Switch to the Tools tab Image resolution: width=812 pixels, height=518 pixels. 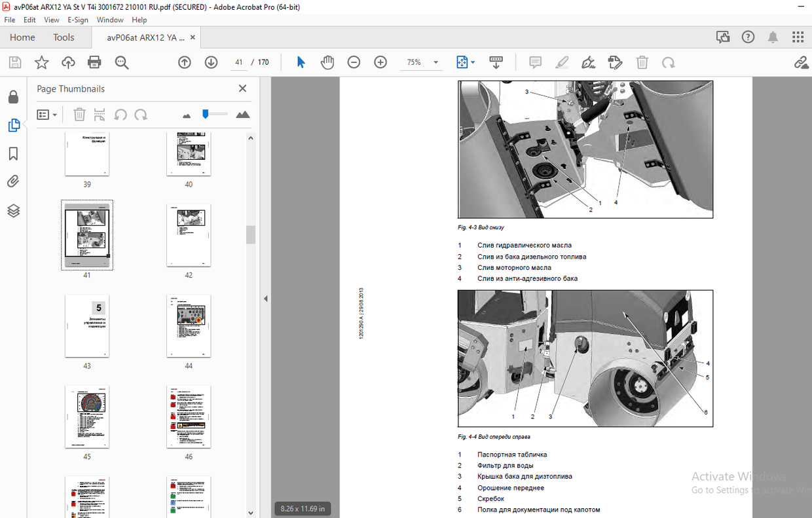point(64,37)
